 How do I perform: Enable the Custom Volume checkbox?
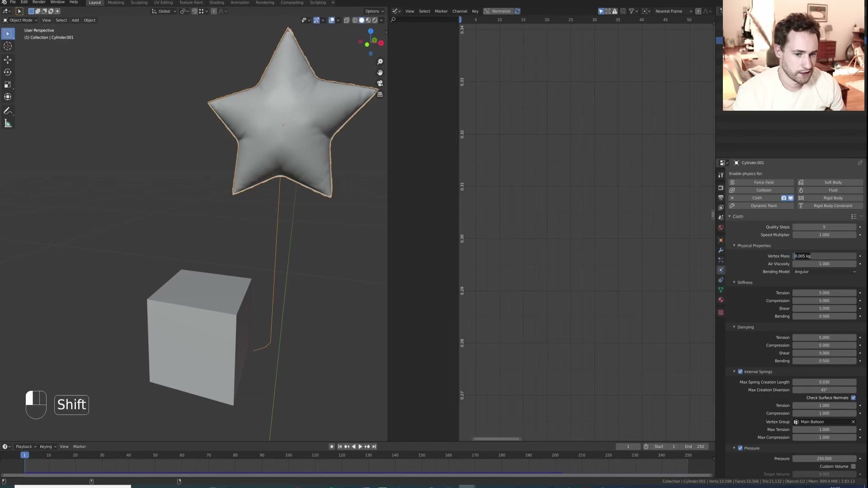853,466
